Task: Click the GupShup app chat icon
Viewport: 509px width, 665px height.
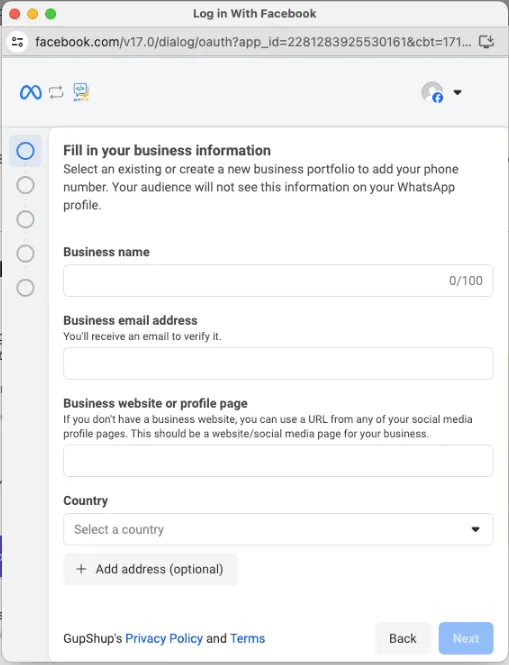Action: 81,92
